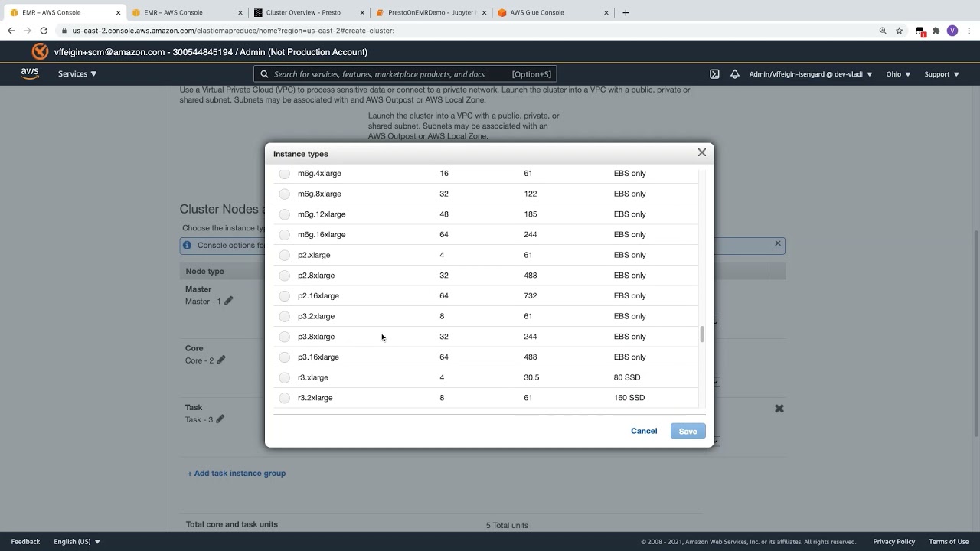Screen dimensions: 980x551
Task: Select the m6g.4xlarge radio button
Action: tap(285, 174)
